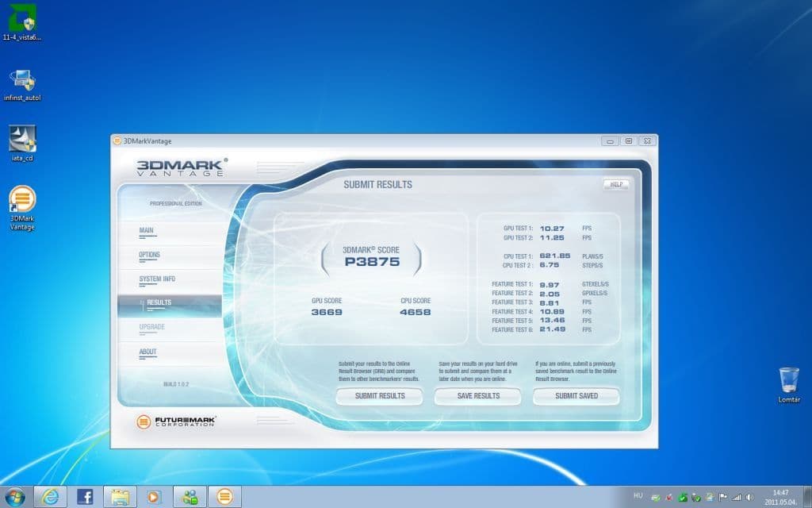Click the iata_cd desktop icon
812x508 pixels.
point(22,139)
